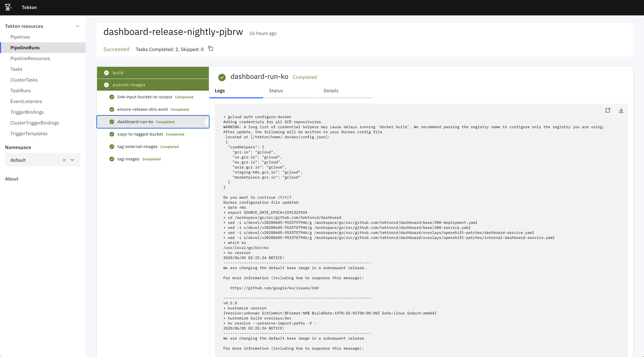Open the Namespace dropdown chevron

pos(72,160)
